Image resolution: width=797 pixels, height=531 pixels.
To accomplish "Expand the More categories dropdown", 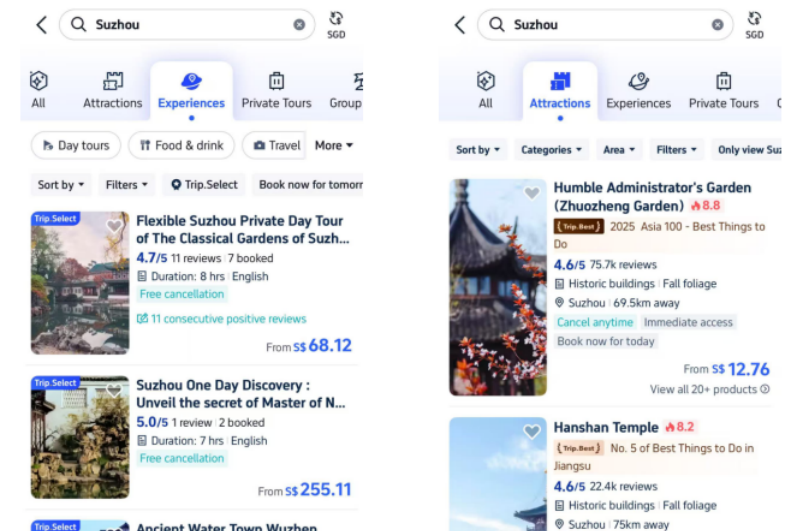I will coord(333,145).
